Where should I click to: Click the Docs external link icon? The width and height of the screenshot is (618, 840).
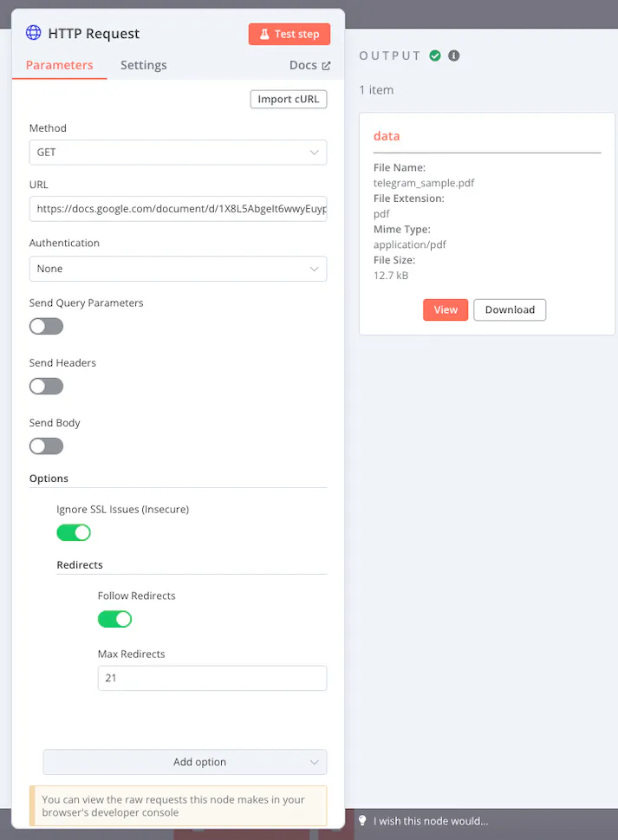tap(326, 65)
